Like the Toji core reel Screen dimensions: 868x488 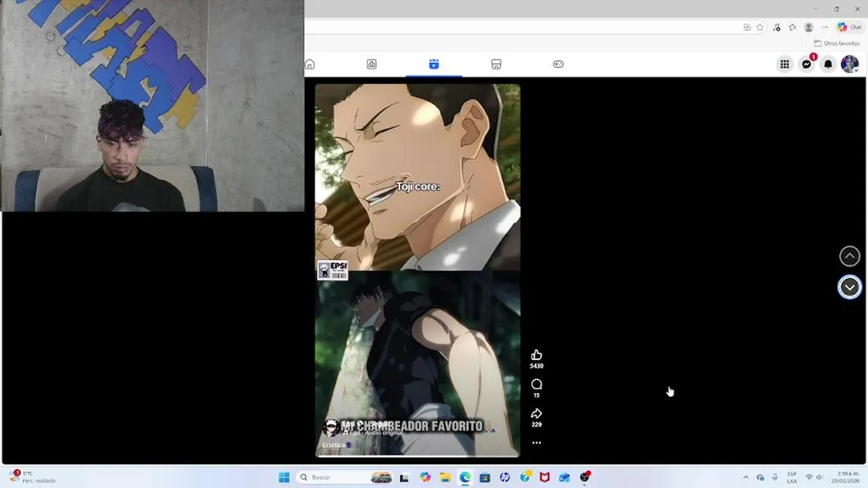click(536, 355)
